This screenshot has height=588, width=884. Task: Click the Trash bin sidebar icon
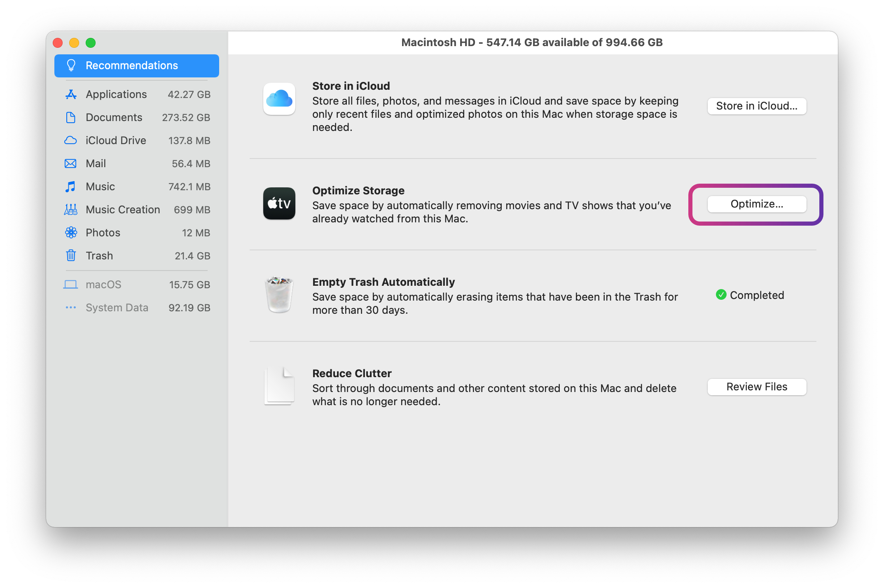pyautogui.click(x=71, y=256)
